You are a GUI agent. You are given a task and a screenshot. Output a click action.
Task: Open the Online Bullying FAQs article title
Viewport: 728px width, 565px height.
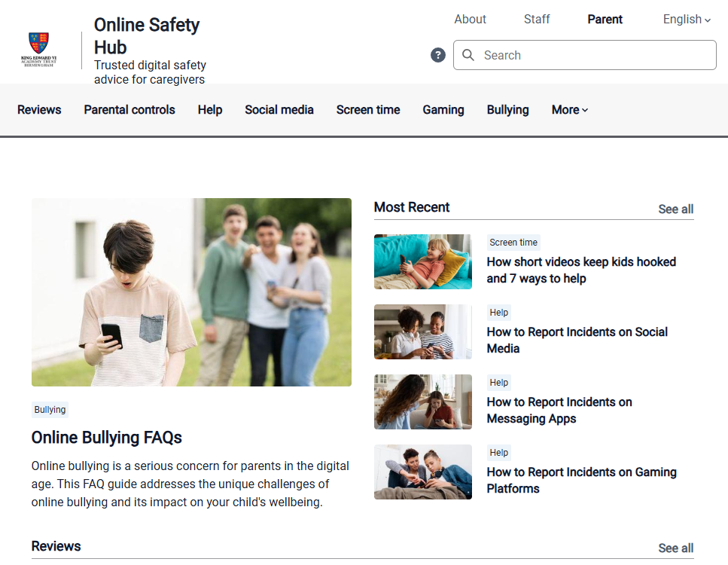coord(107,438)
